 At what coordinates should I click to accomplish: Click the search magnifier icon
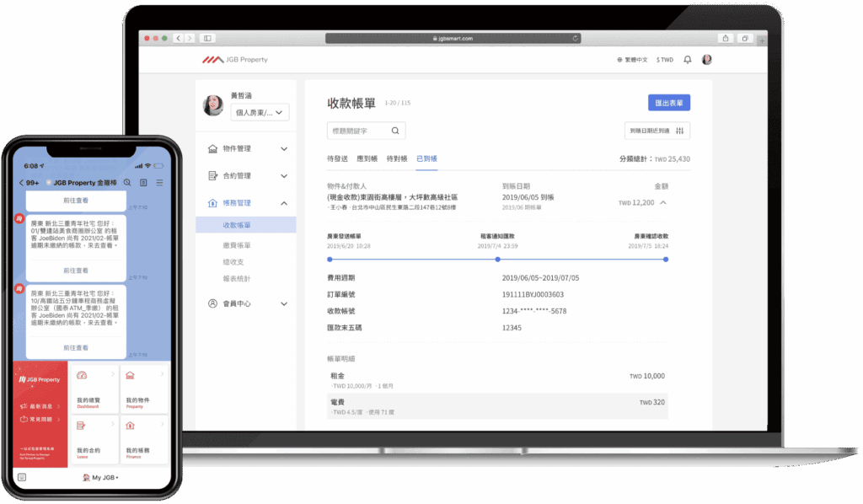[x=395, y=131]
